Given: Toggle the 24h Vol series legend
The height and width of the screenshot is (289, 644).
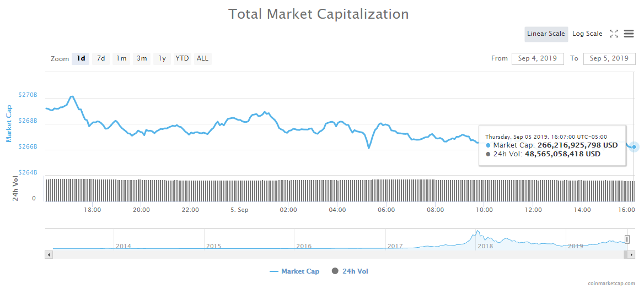Looking at the screenshot, I should [x=350, y=271].
